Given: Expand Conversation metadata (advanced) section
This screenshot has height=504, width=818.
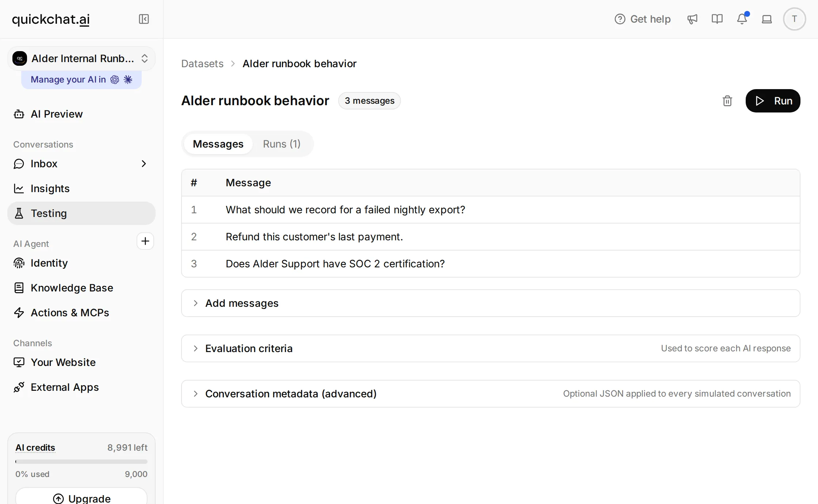Looking at the screenshot, I should point(490,394).
